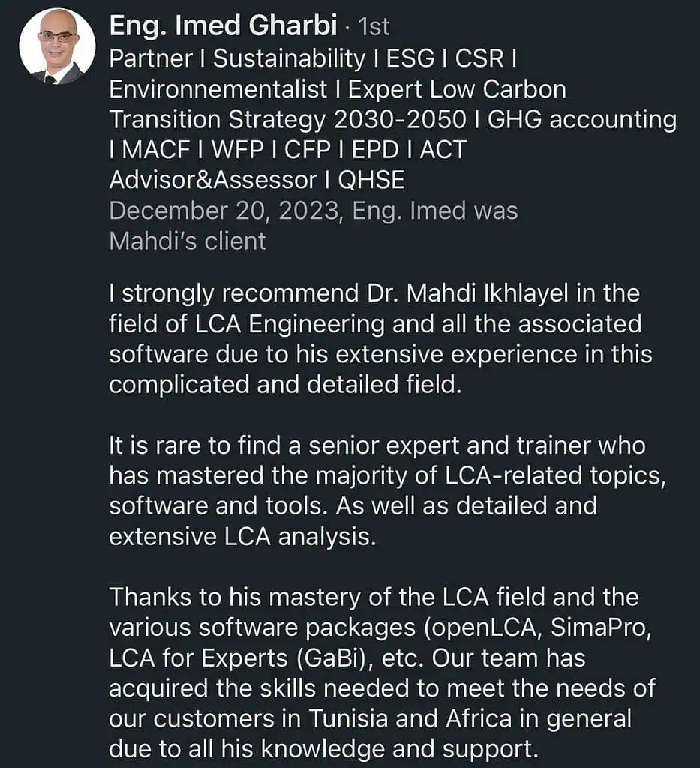700x768 pixels.
Task: Select the 'Transition Strategy 2030-2050' text
Action: tap(289, 119)
